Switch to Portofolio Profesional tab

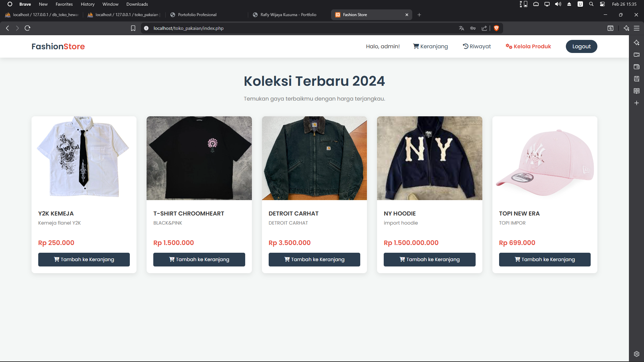click(x=197, y=15)
